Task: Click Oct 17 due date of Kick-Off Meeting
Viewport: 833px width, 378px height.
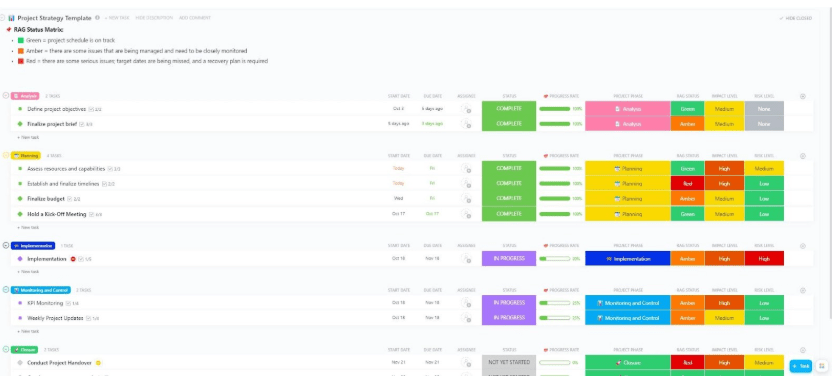Action: pos(432,214)
